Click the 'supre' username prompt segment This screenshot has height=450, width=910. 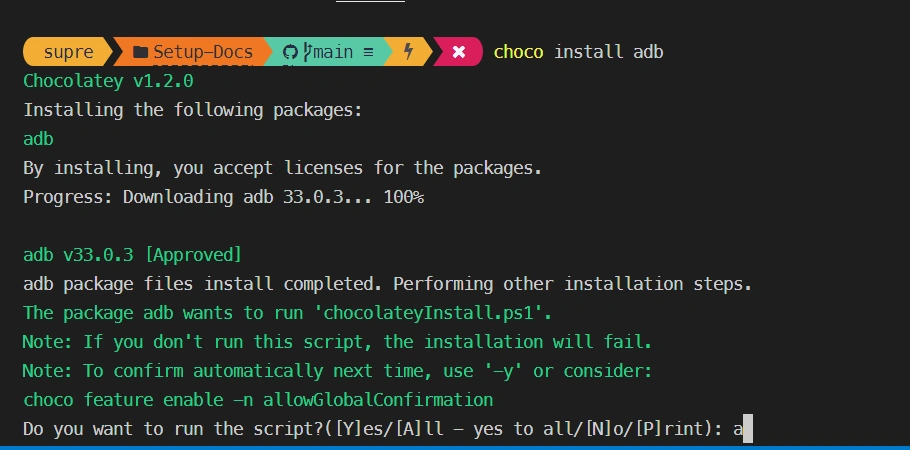tap(69, 51)
